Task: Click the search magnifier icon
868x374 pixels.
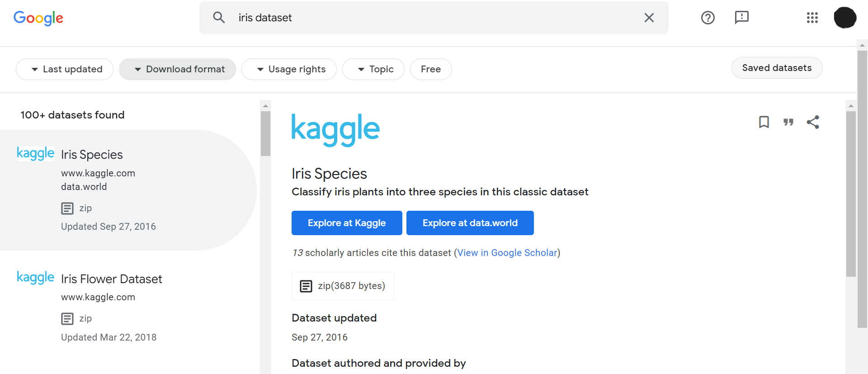Action: click(219, 18)
